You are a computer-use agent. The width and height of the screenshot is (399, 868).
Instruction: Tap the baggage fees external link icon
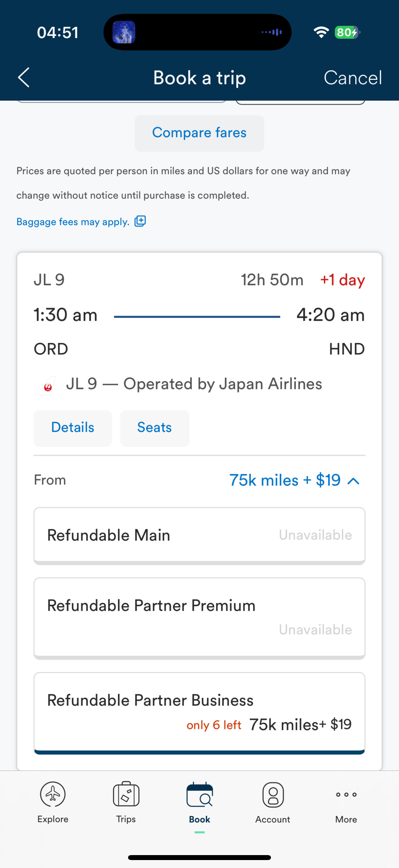click(140, 221)
